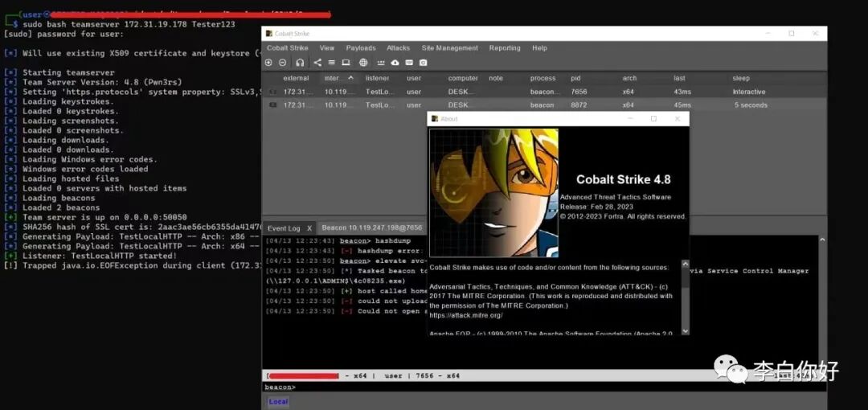Click the About dialog title icon
This screenshot has height=410, width=868.
click(x=435, y=118)
